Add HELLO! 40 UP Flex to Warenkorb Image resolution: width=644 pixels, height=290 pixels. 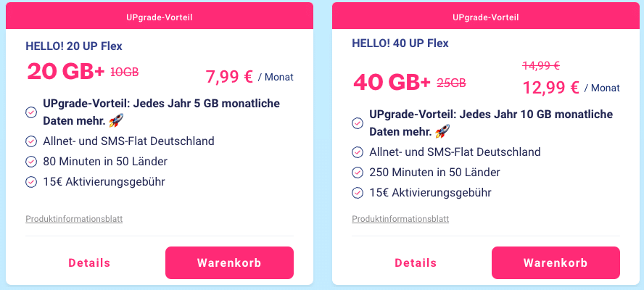pos(556,263)
